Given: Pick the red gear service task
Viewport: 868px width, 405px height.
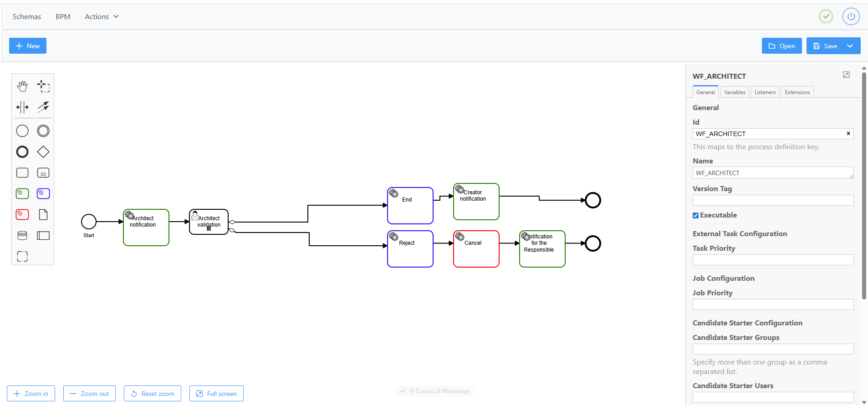Looking at the screenshot, I should [22, 214].
